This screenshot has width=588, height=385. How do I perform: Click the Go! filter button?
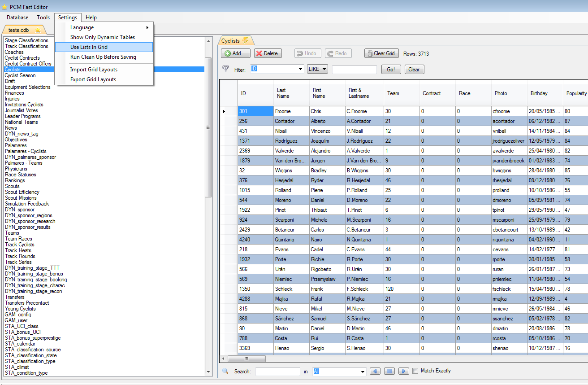(391, 70)
